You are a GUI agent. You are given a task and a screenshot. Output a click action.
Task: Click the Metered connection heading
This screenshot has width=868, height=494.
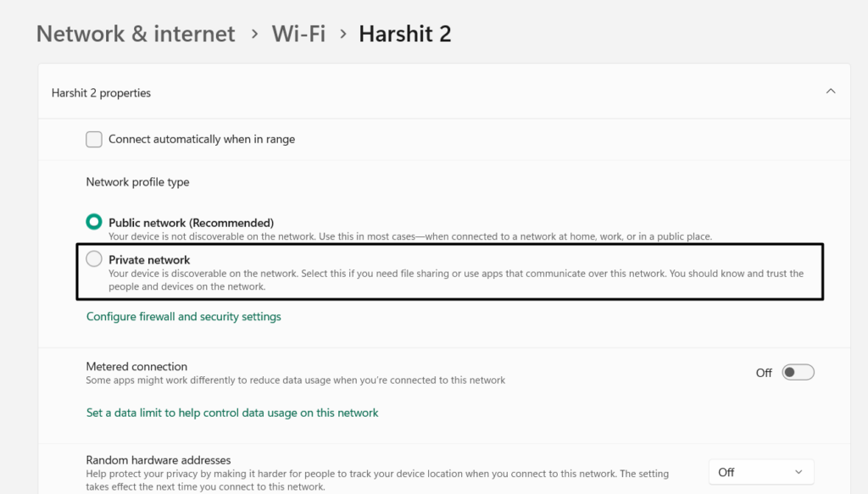click(x=136, y=366)
